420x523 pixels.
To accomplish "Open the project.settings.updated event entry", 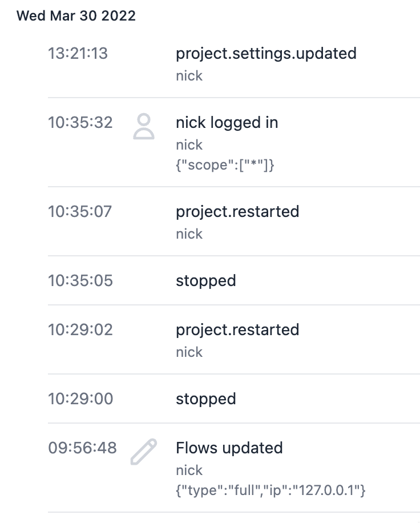I will (266, 53).
